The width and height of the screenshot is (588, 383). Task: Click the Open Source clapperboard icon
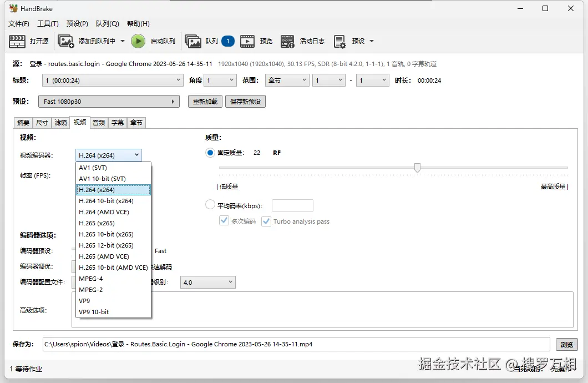point(17,41)
